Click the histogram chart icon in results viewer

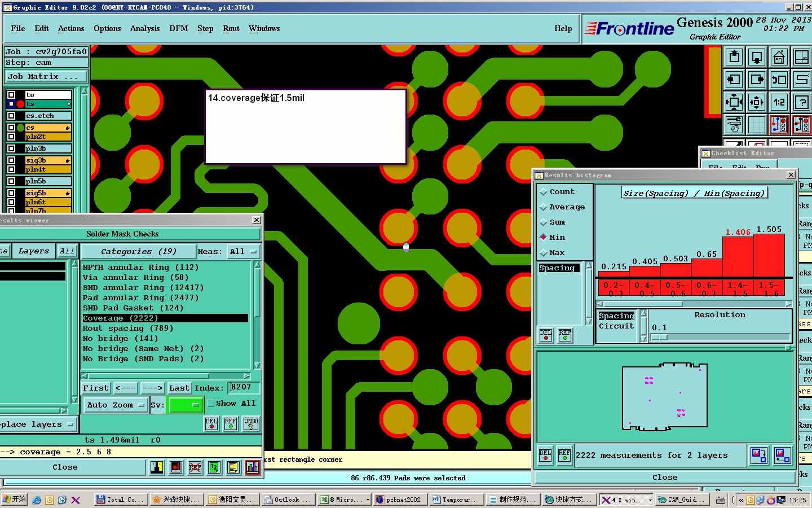pos(253,467)
